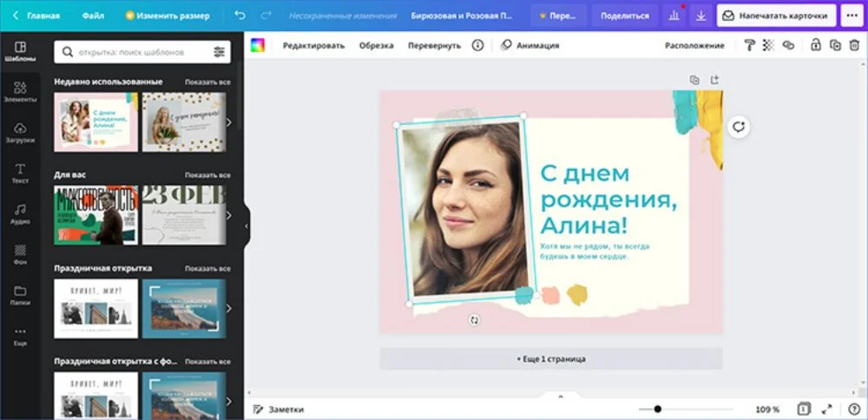This screenshot has width=868, height=420.
Task: Open the Расположение menu
Action: click(x=694, y=45)
